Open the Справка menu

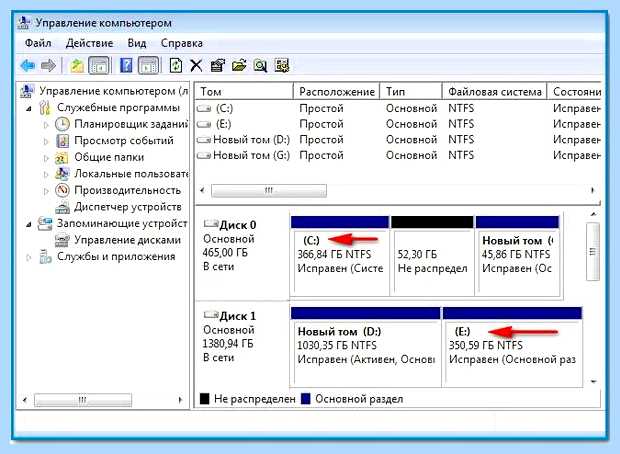(x=182, y=43)
